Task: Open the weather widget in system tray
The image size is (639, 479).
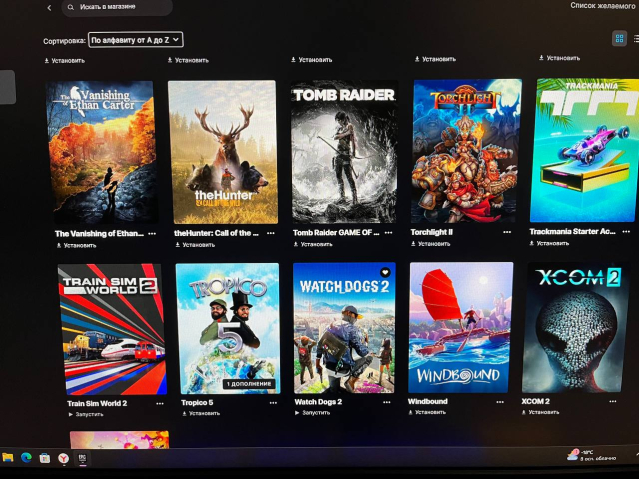Action: tap(592, 455)
